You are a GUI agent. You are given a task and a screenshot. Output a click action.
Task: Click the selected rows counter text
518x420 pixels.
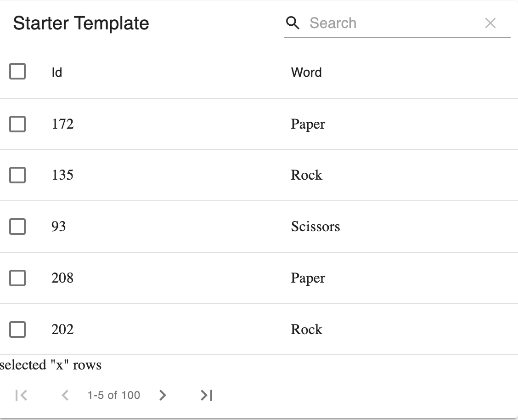click(51, 364)
